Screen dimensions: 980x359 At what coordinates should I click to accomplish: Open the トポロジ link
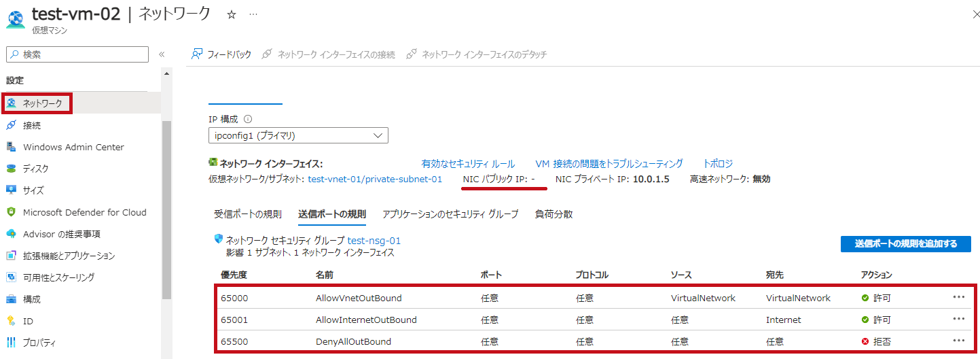pyautogui.click(x=718, y=164)
